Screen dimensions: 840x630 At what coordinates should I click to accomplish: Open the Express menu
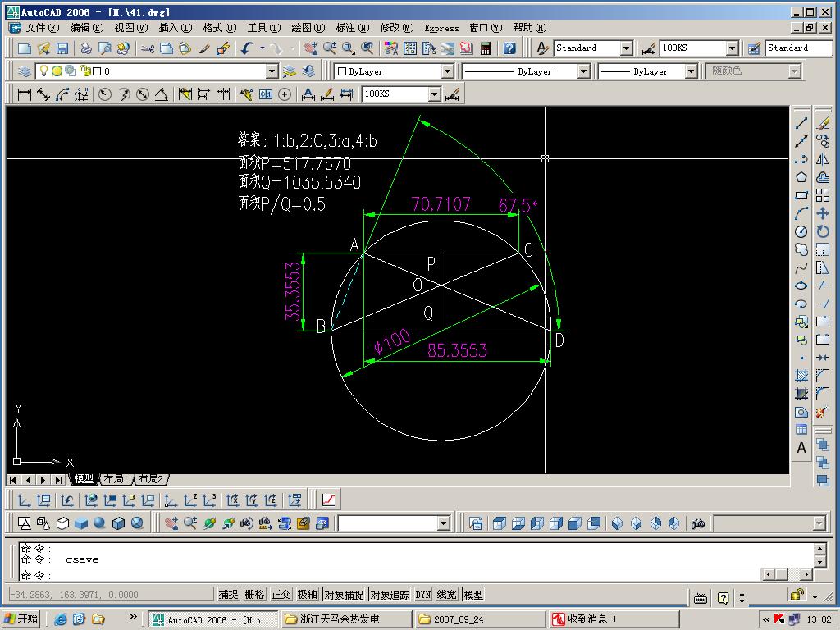point(441,28)
